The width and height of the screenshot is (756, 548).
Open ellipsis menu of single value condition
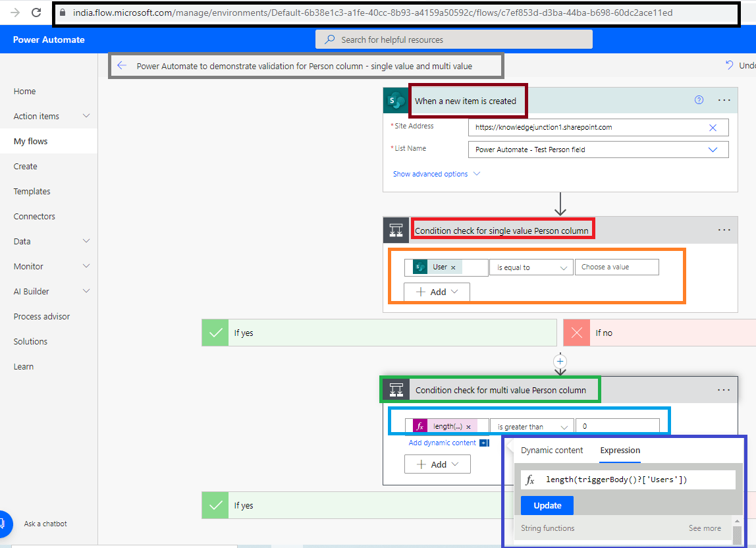coord(724,230)
